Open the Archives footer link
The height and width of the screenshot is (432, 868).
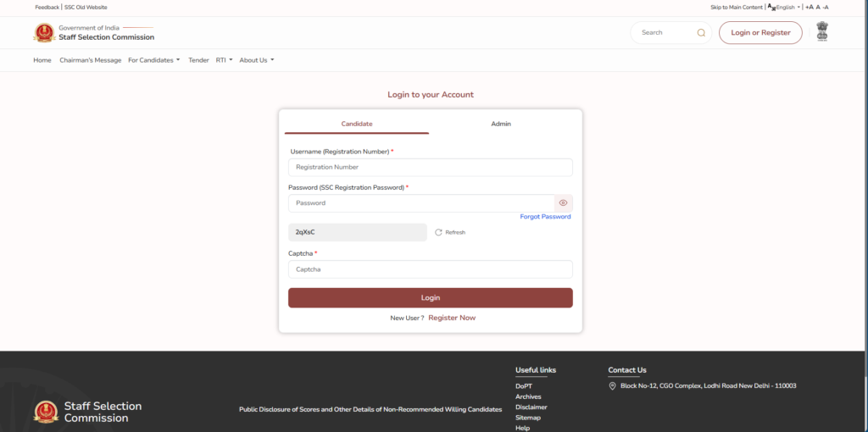coord(528,396)
